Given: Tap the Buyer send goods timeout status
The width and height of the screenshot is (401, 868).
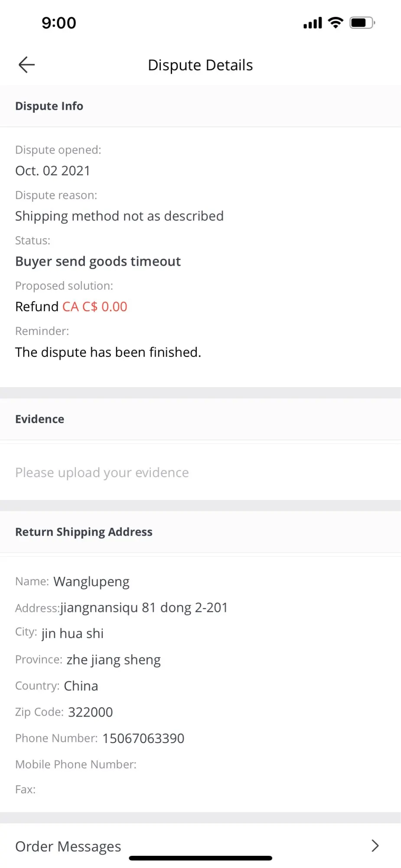Looking at the screenshot, I should tap(98, 261).
